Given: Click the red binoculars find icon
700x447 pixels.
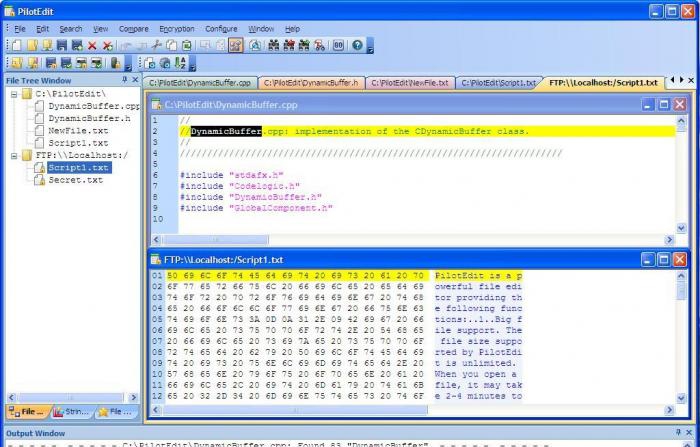Looking at the screenshot, I should point(289,45).
